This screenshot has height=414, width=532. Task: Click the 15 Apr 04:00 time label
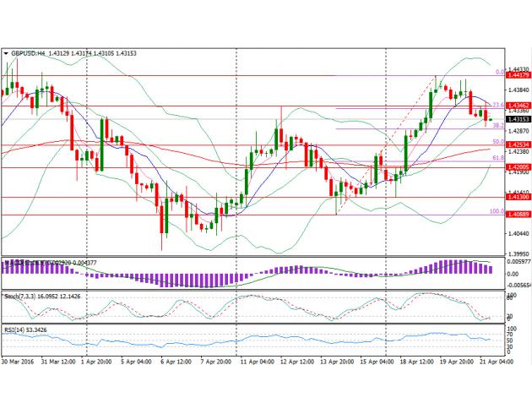(x=377, y=362)
